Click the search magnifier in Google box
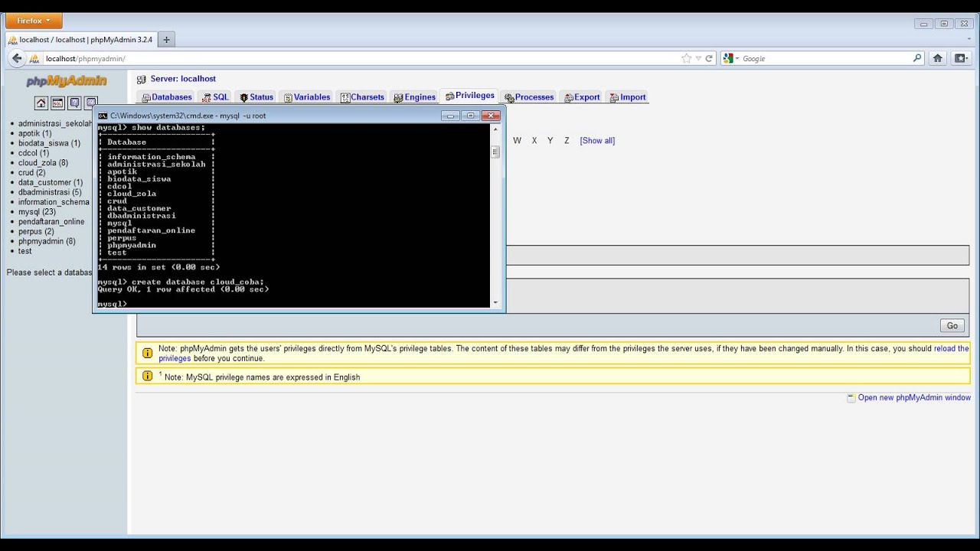 coord(917,58)
